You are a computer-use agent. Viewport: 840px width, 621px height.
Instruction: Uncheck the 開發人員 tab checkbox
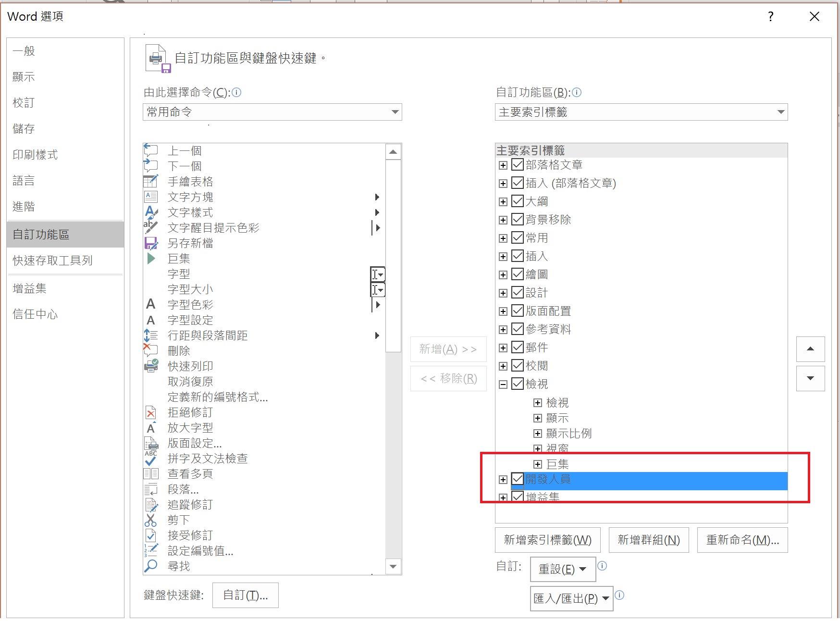(517, 479)
